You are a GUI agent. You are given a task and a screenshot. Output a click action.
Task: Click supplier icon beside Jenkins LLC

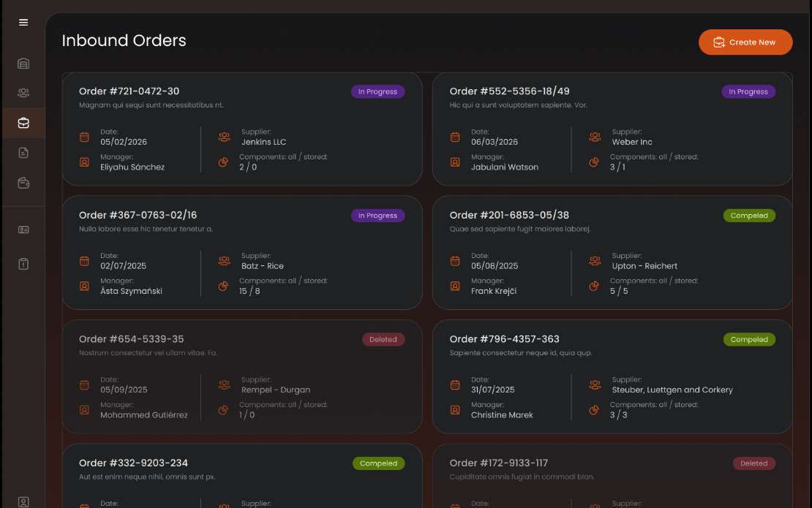(225, 137)
